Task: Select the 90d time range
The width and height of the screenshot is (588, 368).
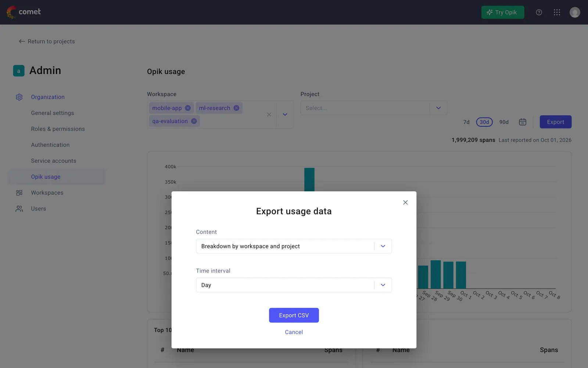Action: (504, 122)
